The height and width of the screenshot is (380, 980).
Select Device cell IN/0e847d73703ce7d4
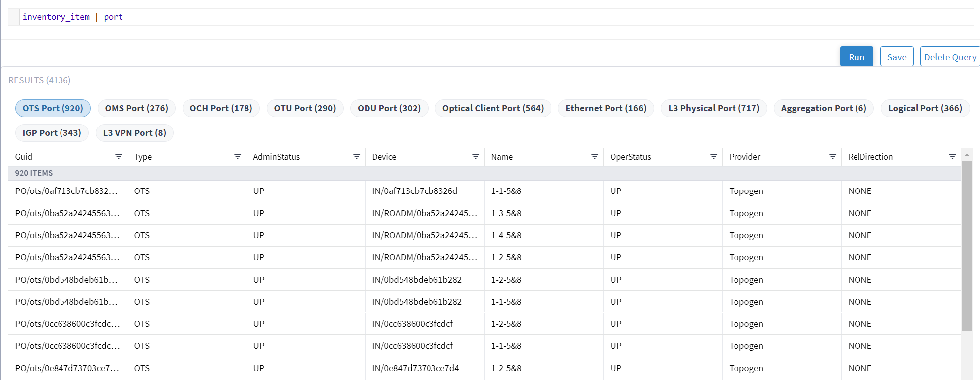(425, 368)
